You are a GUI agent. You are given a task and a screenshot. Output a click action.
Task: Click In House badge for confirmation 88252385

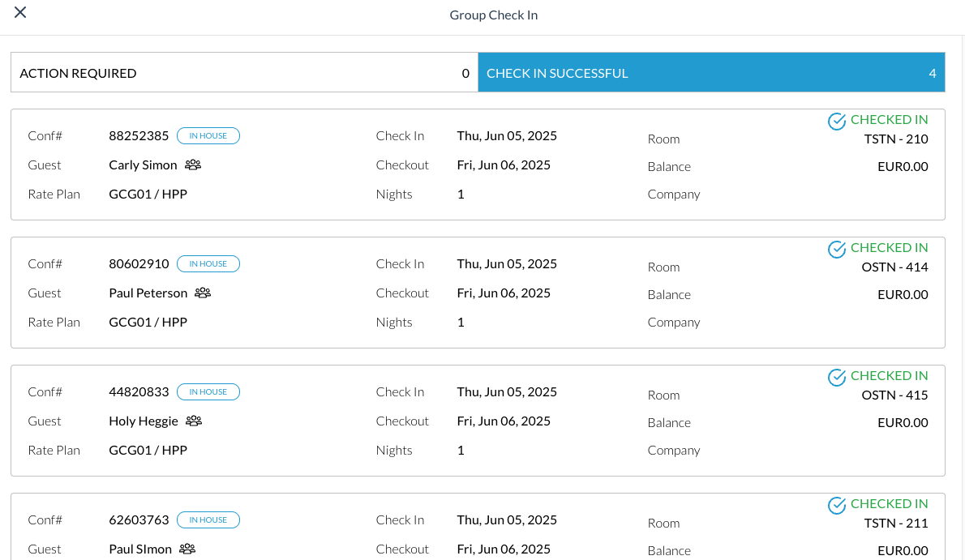click(208, 135)
